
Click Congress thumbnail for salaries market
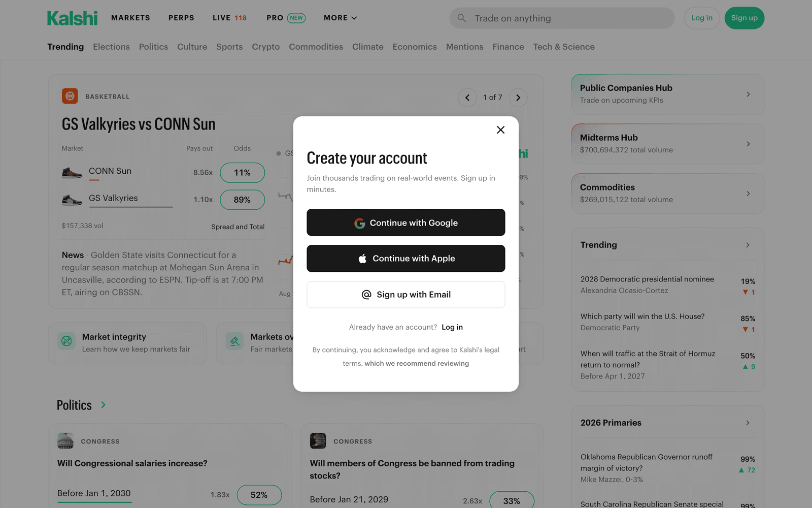click(65, 441)
